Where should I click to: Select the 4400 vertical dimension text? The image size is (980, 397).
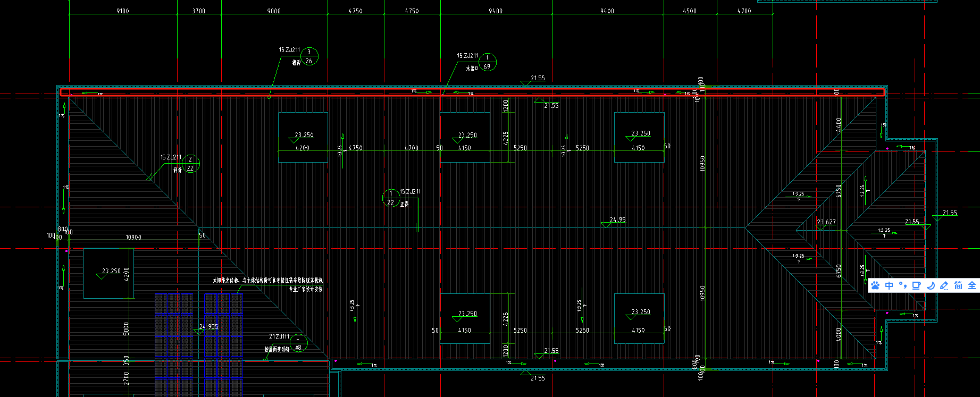[839, 125]
